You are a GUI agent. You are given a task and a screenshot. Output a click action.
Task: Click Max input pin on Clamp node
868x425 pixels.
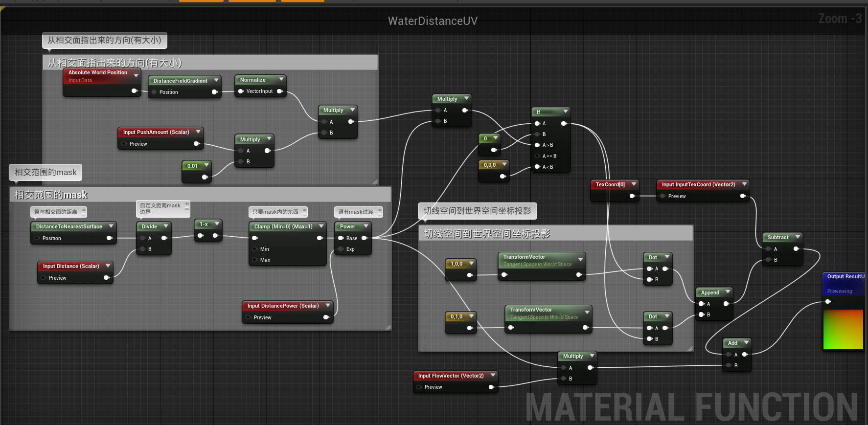pos(255,260)
